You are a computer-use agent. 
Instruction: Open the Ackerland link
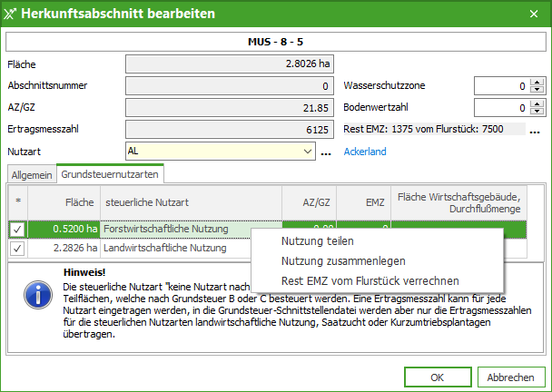(x=365, y=152)
